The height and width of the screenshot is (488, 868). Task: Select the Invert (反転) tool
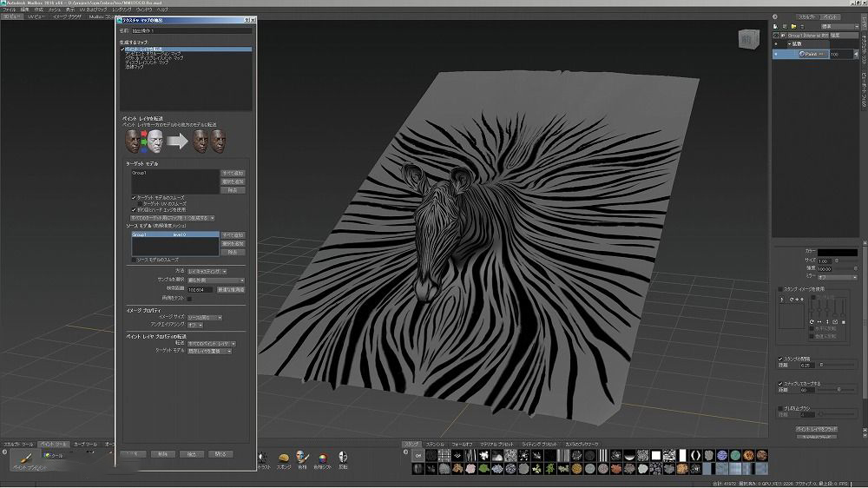click(x=343, y=458)
